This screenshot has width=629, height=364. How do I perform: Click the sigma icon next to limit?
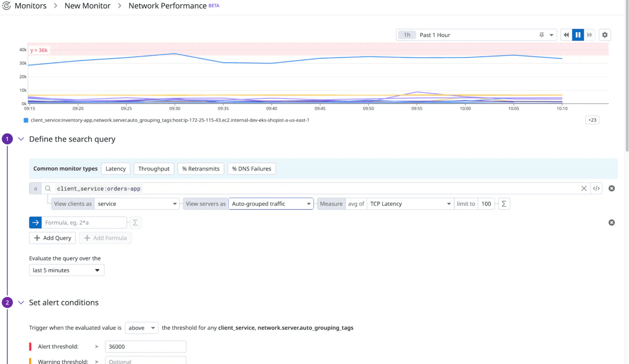coord(504,204)
